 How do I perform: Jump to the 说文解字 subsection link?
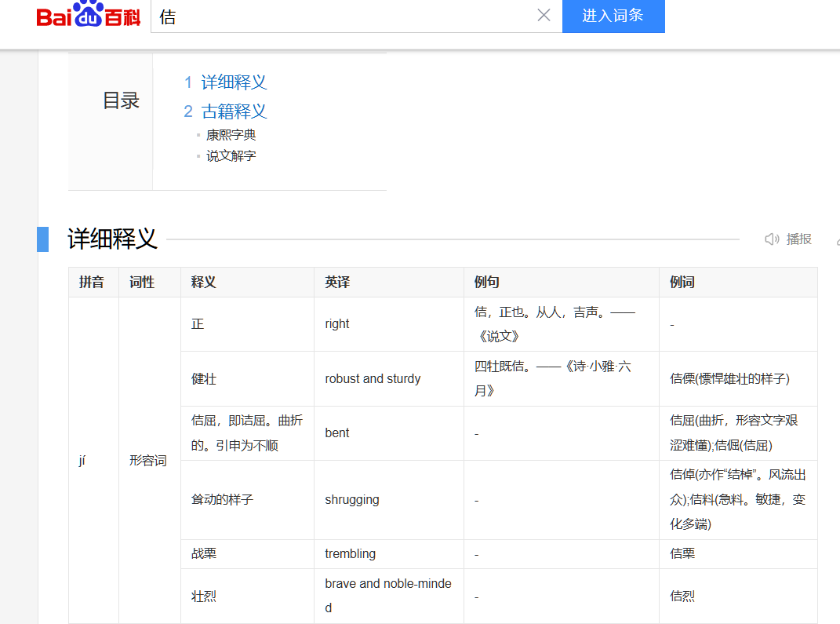[x=231, y=156]
